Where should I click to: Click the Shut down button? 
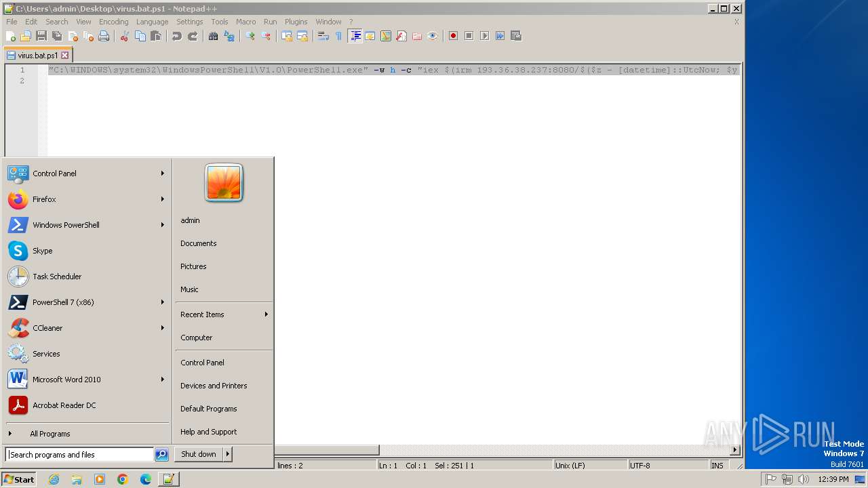(x=199, y=454)
